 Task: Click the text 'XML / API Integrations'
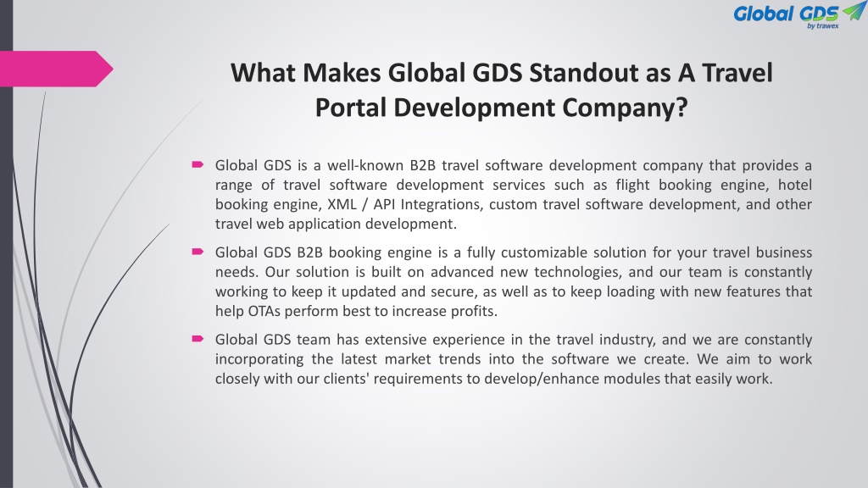(404, 204)
